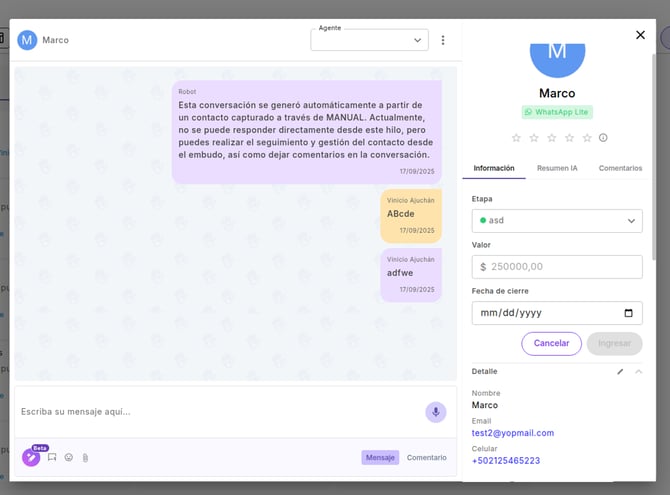Screen dimensions: 670x495
Task: Open the Agente dropdown
Action: [369, 40]
